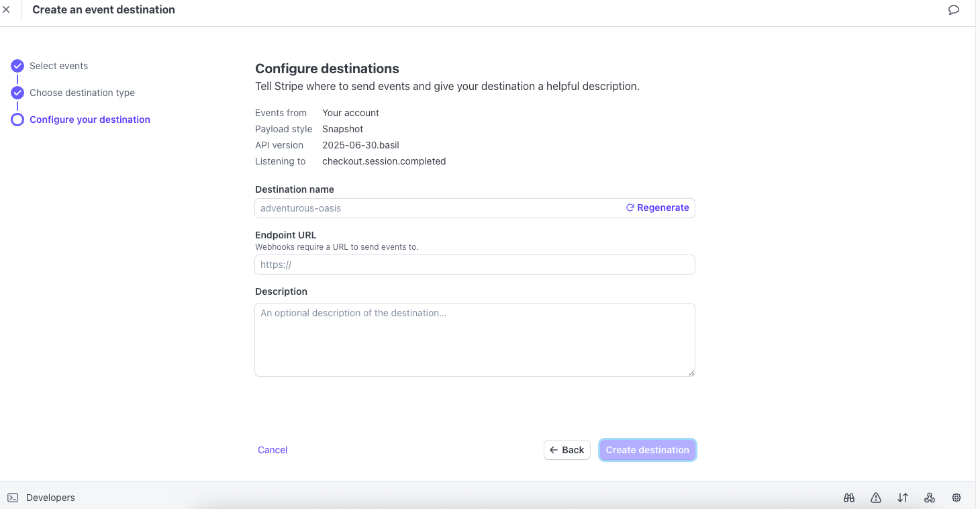
Task: Click the webhooks event destinations icon
Action: coord(929,497)
